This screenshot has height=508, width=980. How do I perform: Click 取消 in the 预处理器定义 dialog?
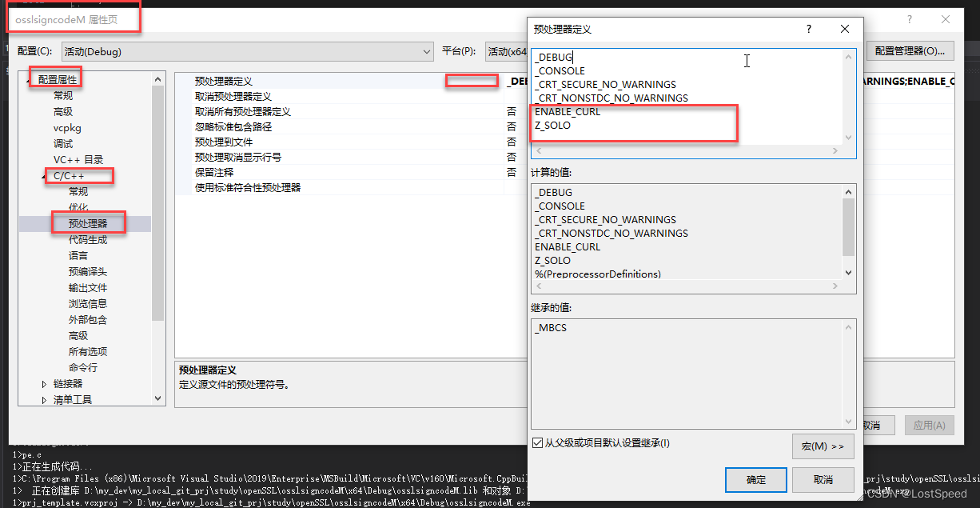(823, 480)
